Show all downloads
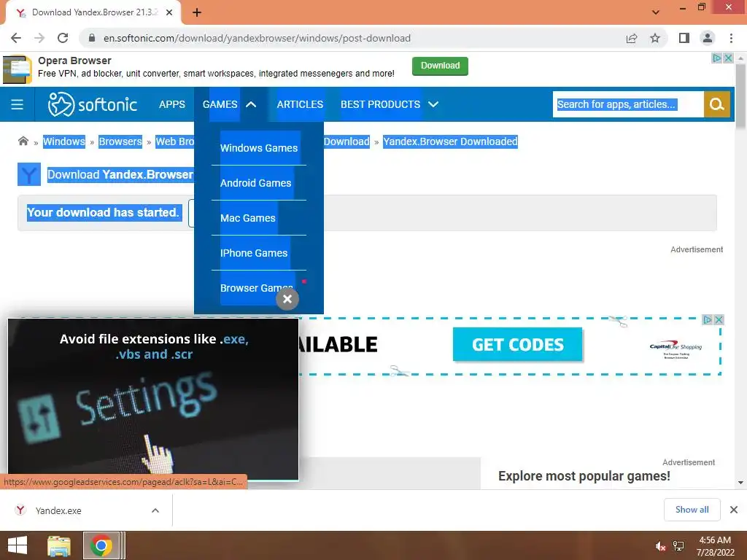Viewport: 747px width, 560px height. (692, 510)
